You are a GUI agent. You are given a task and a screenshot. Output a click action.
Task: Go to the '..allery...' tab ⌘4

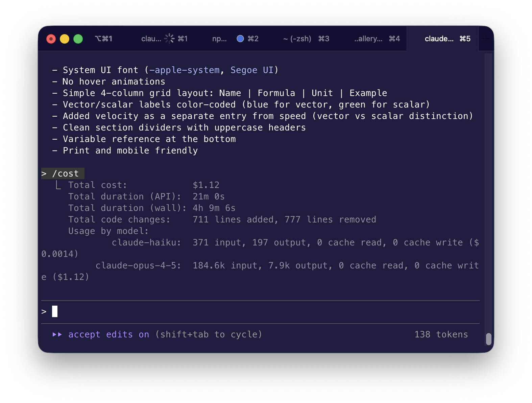377,39
